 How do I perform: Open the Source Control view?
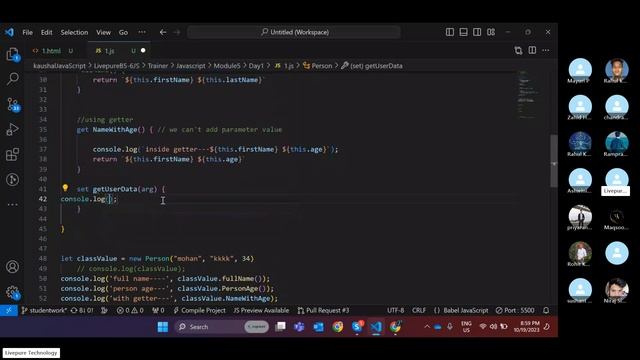pyautogui.click(x=12, y=104)
